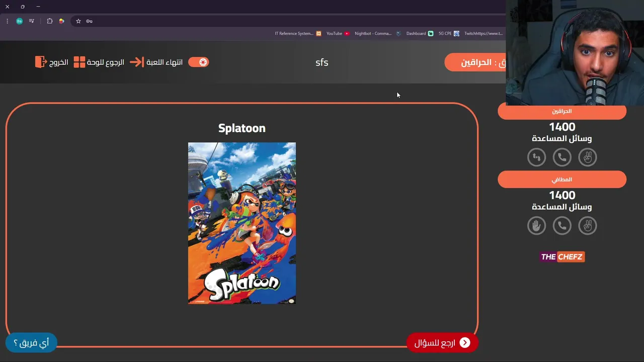Click انتهاء اللعبة end game label
Viewport: 644px width, 362px height.
pyautogui.click(x=165, y=62)
